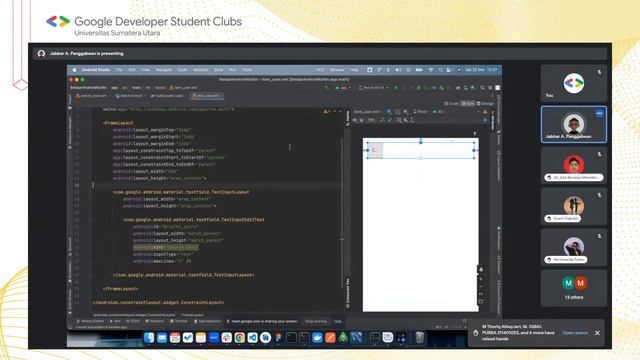640x360 pixels.
Task: Click the green Run app icon
Action: pos(396,88)
